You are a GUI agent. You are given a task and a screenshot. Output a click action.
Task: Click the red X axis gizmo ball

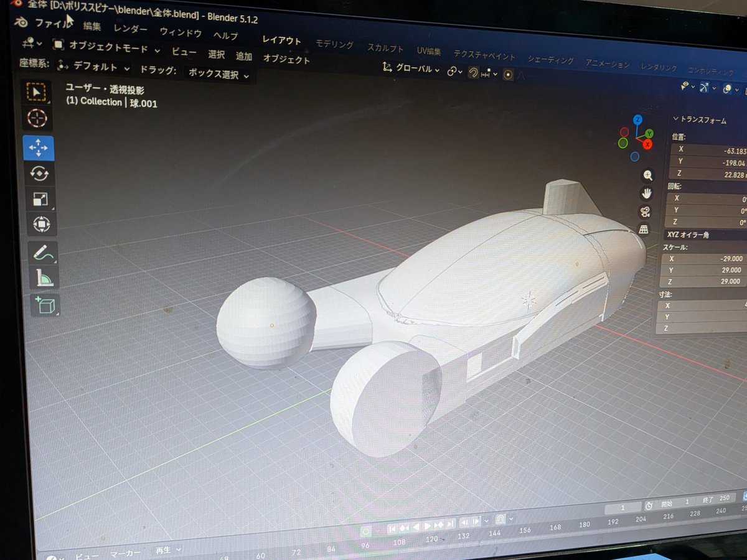[647, 144]
